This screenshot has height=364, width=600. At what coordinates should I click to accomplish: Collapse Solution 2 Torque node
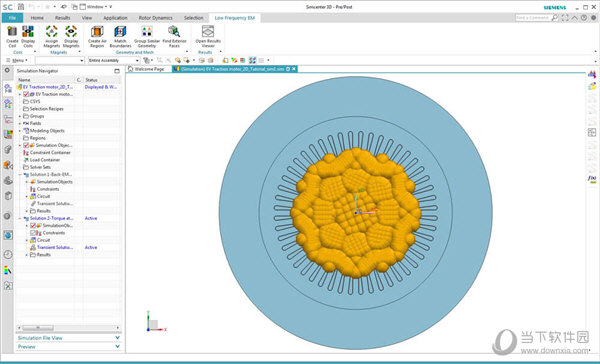pos(20,218)
